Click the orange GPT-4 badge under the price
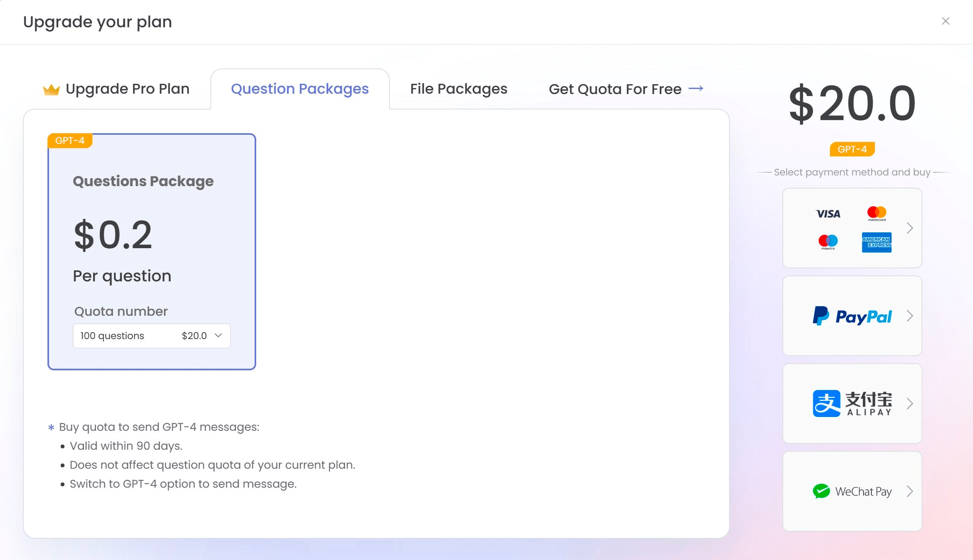 tap(852, 149)
